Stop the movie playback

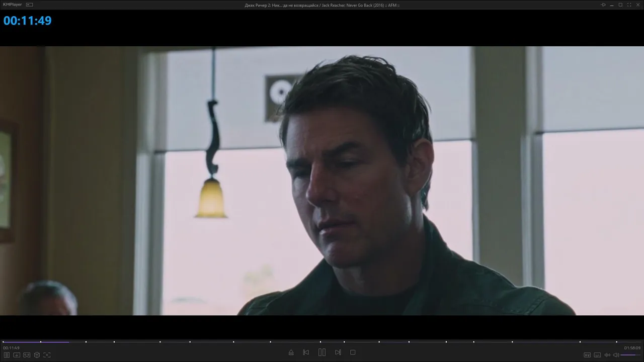pos(353,352)
